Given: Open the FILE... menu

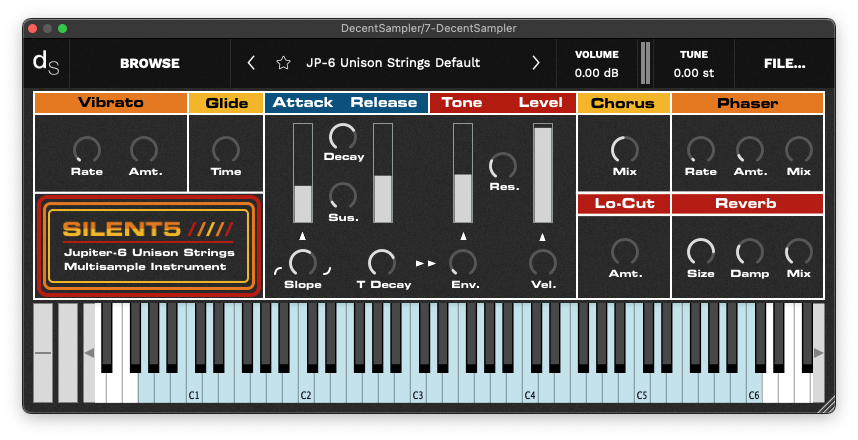Looking at the screenshot, I should pos(785,63).
